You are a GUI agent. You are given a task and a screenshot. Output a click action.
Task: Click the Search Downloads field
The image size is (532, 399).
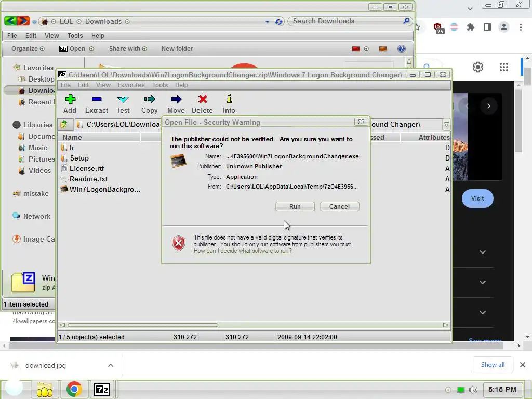click(x=350, y=21)
